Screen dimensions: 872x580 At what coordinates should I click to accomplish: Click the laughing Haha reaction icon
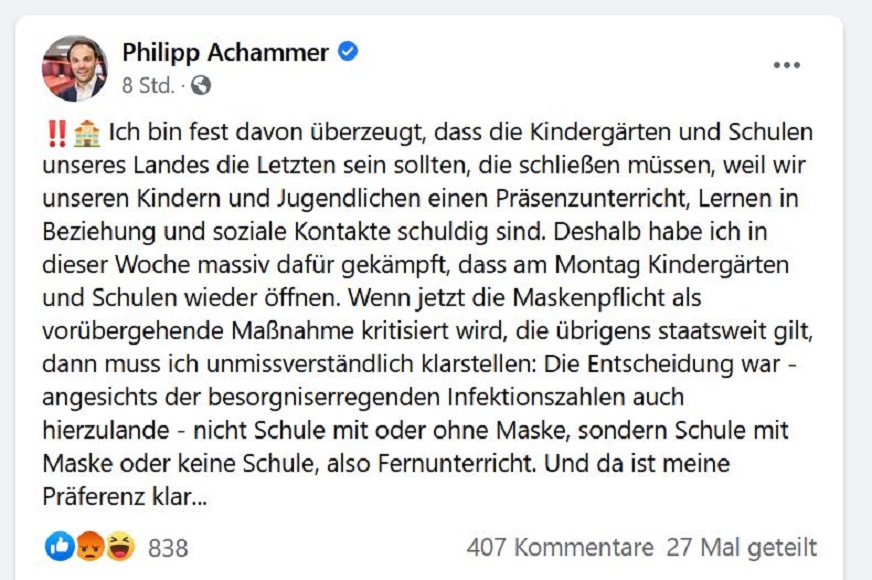(x=120, y=546)
